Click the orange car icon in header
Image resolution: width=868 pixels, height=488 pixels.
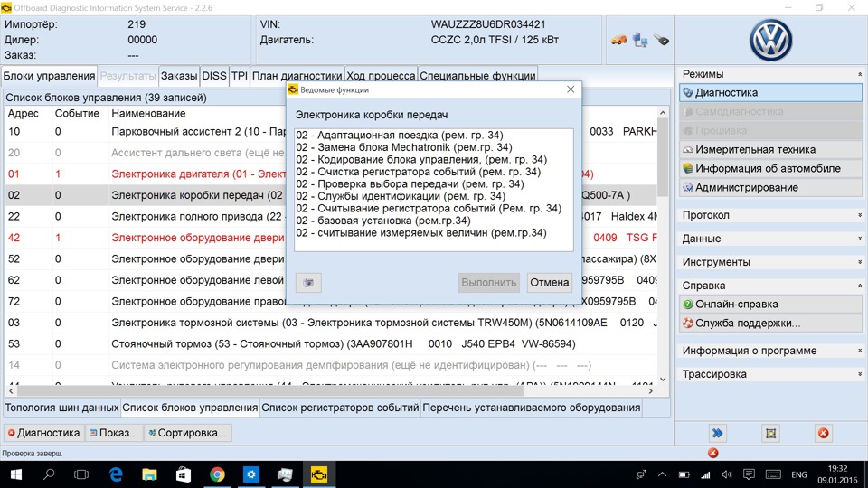point(618,40)
